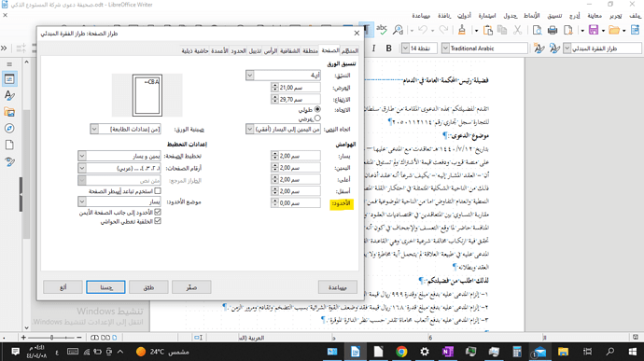Click the Print toolbar icon
644x361 pixels.
click(x=553, y=30)
